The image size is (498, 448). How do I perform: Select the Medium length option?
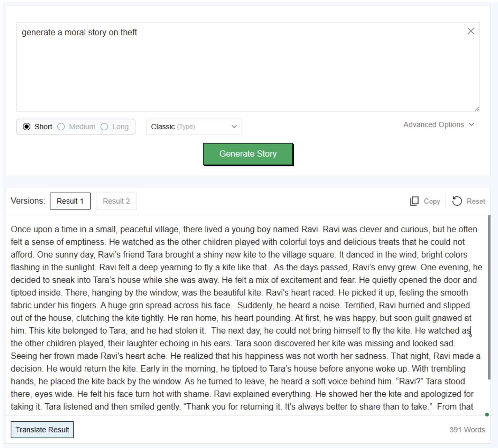(61, 127)
